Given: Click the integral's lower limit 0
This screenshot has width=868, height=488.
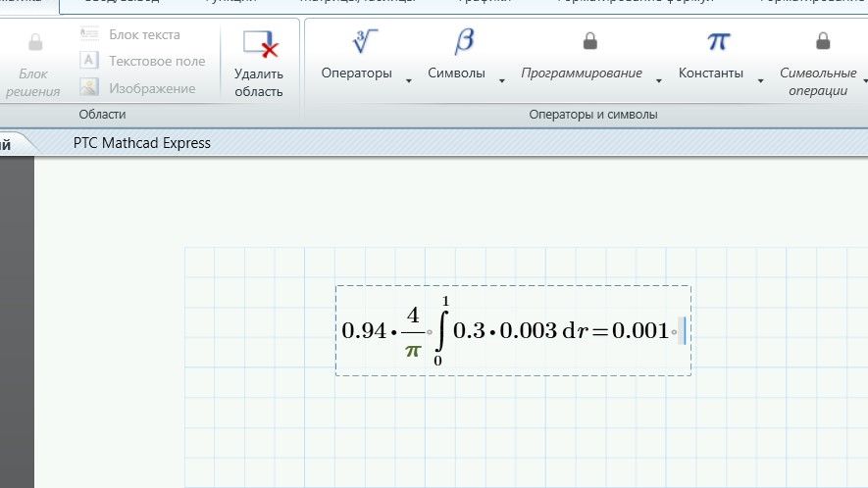Looking at the screenshot, I should coord(437,361).
